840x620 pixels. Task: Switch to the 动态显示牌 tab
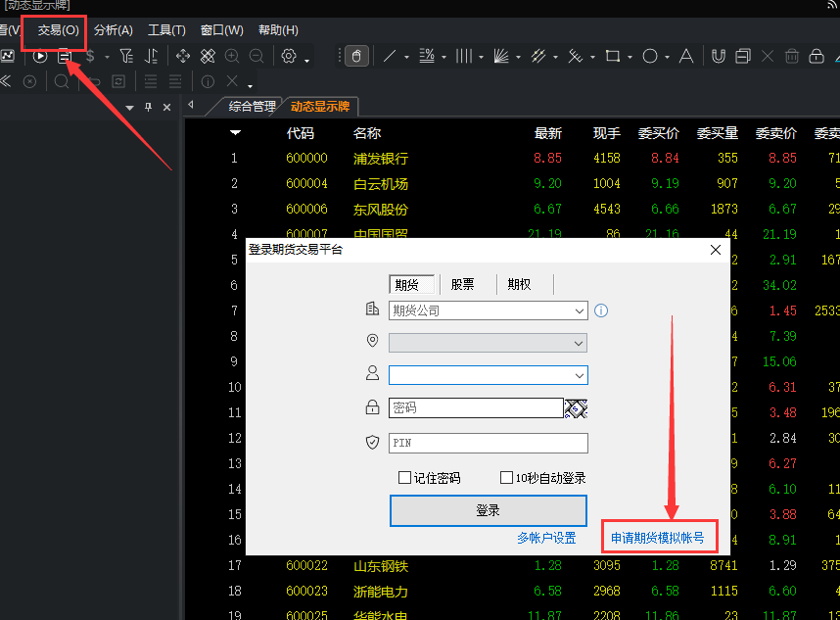point(320,106)
